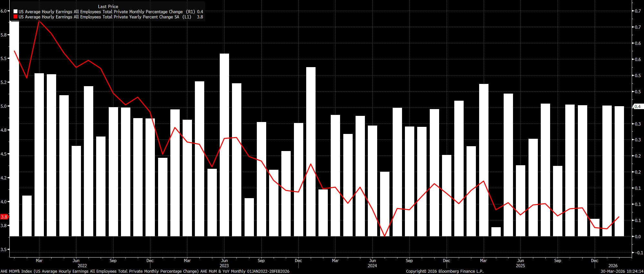
Task: Click the 6.0 label on the left axis
Action: (x=4, y=11)
